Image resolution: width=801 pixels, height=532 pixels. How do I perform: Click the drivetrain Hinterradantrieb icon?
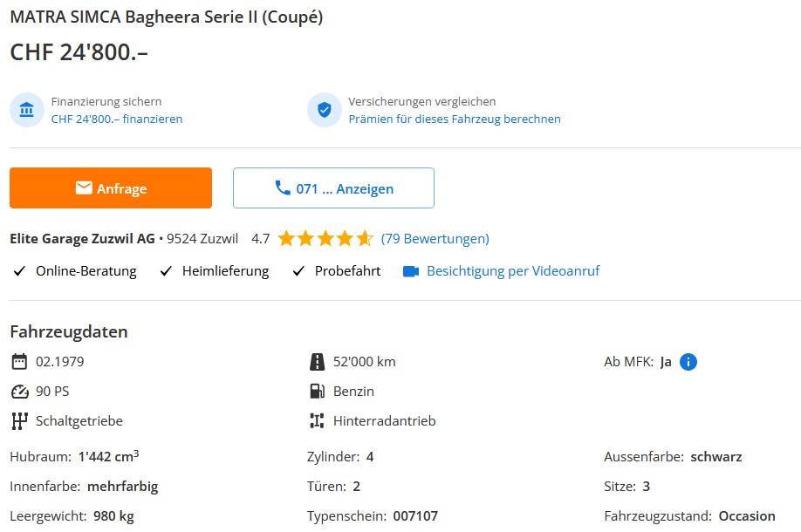317,420
